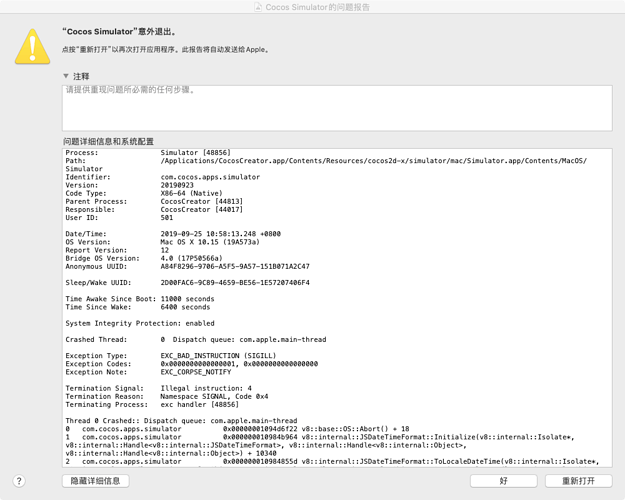Click the 问题详细信息和系统配置 label
The width and height of the screenshot is (625, 500).
pos(108,142)
